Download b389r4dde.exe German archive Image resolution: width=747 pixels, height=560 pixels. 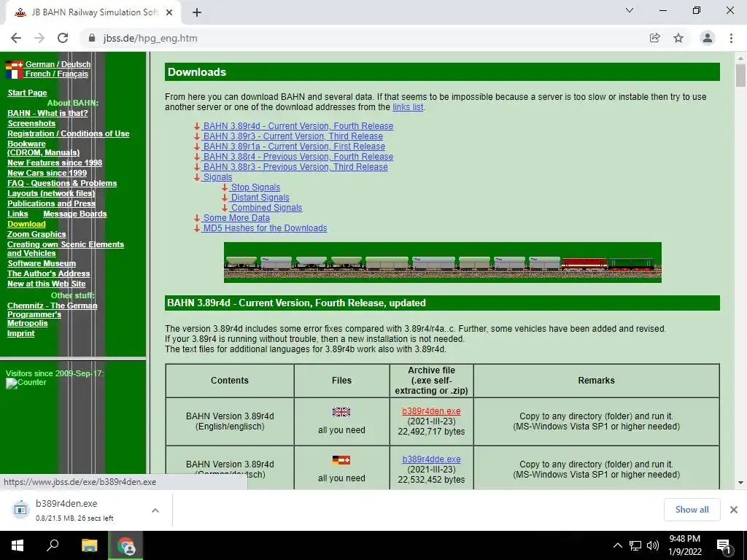point(431,459)
